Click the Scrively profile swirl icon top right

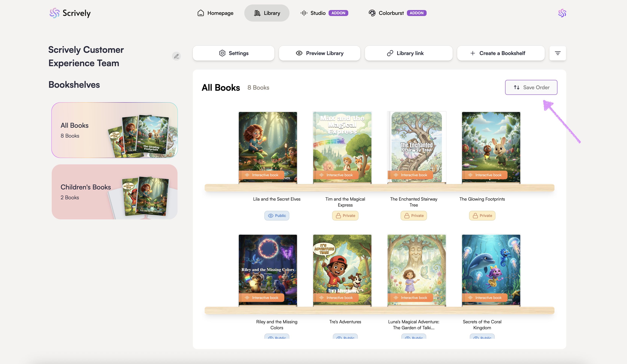[562, 13]
